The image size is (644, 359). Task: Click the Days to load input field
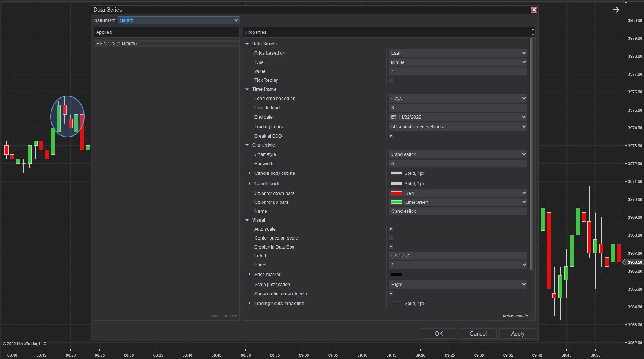(x=458, y=108)
